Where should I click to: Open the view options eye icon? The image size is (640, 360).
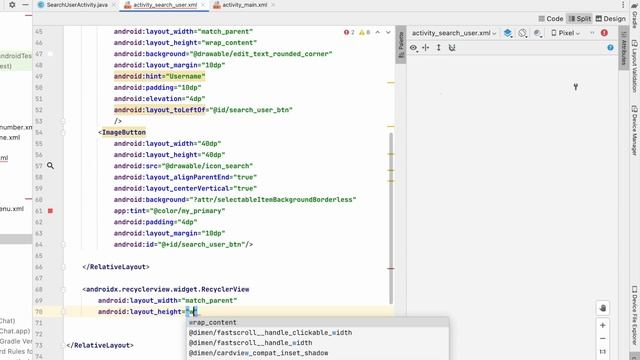coord(413,48)
